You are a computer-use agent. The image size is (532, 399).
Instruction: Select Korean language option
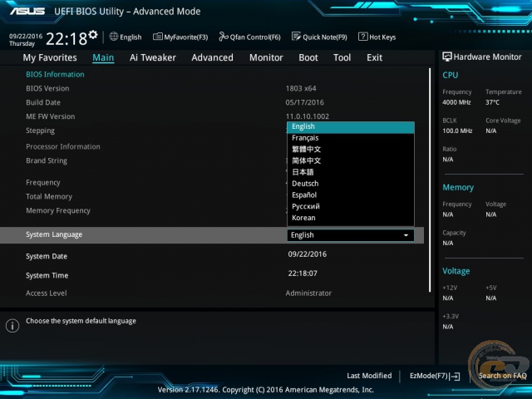(x=351, y=218)
